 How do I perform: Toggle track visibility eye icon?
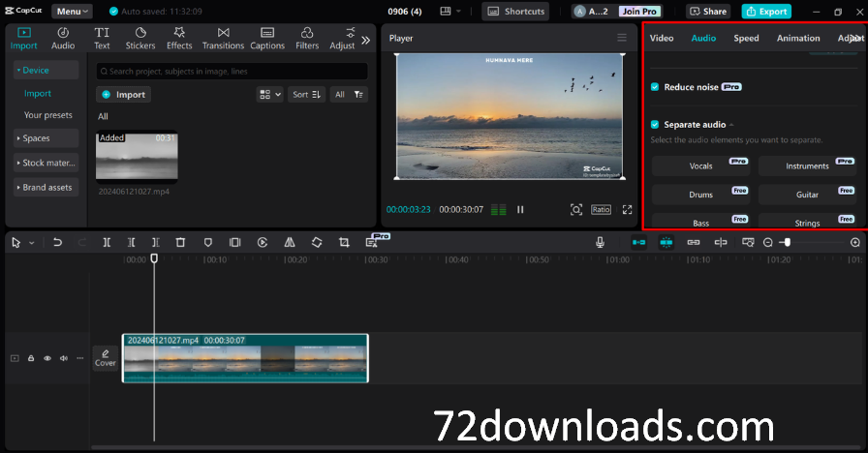pyautogui.click(x=47, y=358)
